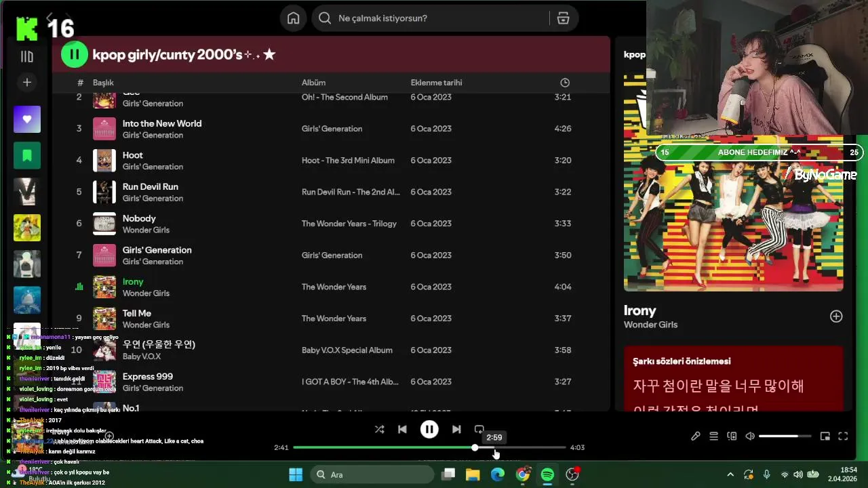Open the miniplayer icon

click(x=825, y=436)
